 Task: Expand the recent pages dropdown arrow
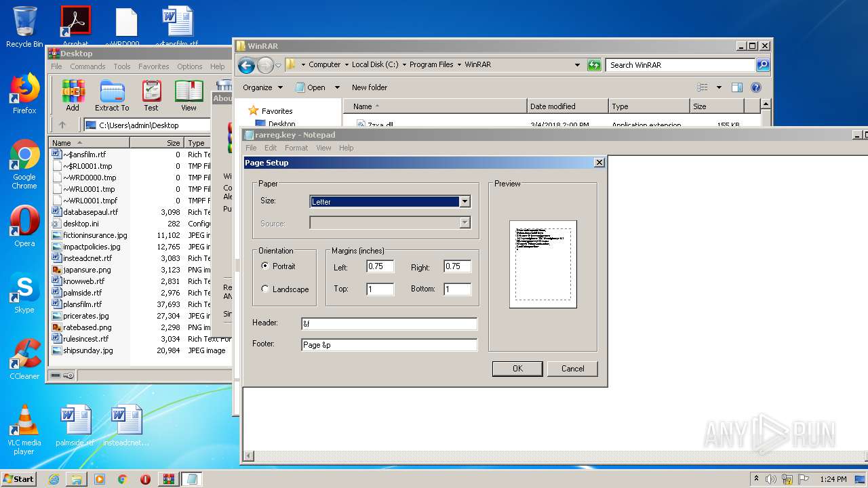278,66
